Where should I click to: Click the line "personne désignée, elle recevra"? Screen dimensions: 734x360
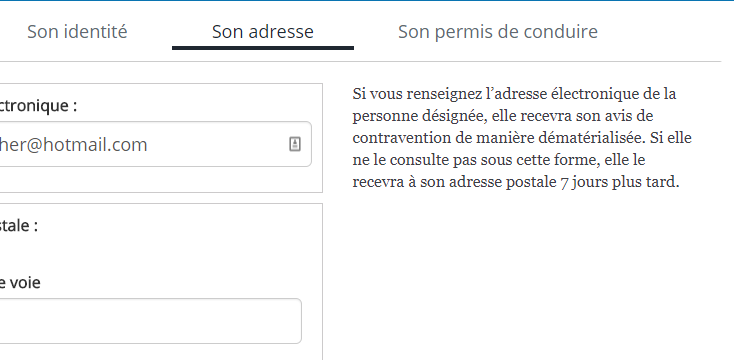click(503, 116)
